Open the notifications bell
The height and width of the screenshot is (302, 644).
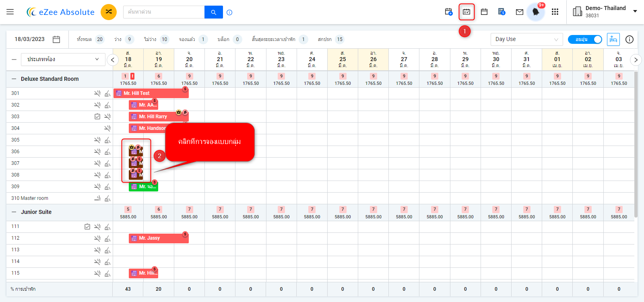tap(536, 12)
